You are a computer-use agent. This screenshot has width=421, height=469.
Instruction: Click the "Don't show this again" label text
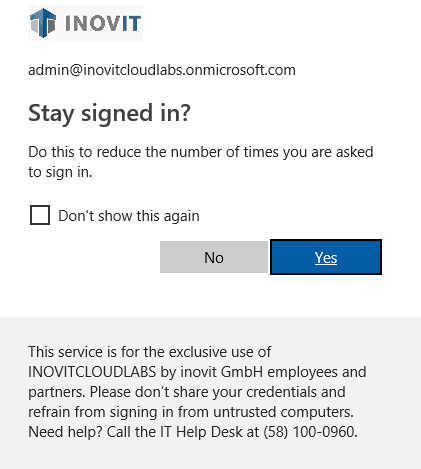pos(129,216)
